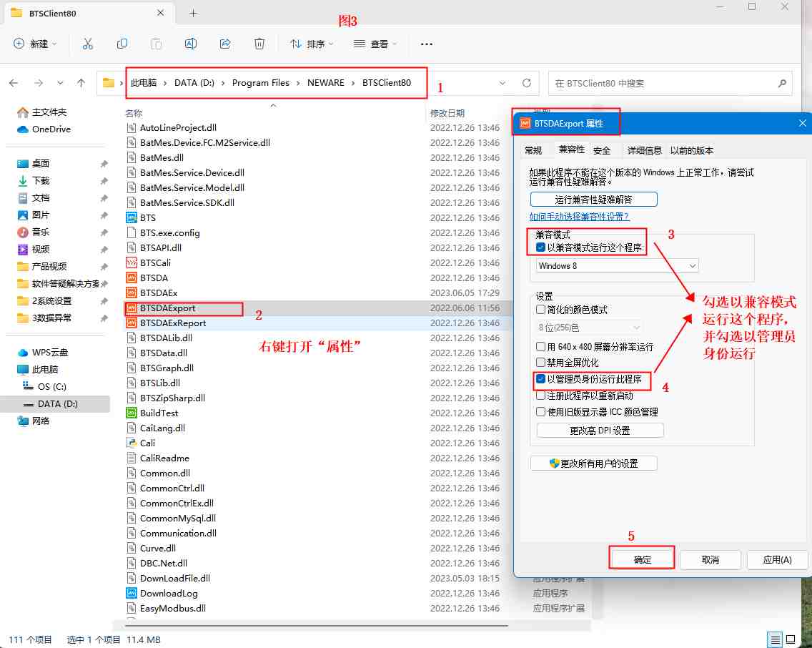812x648 pixels.
Task: Confirm with the 确定 button
Action: [x=642, y=559]
